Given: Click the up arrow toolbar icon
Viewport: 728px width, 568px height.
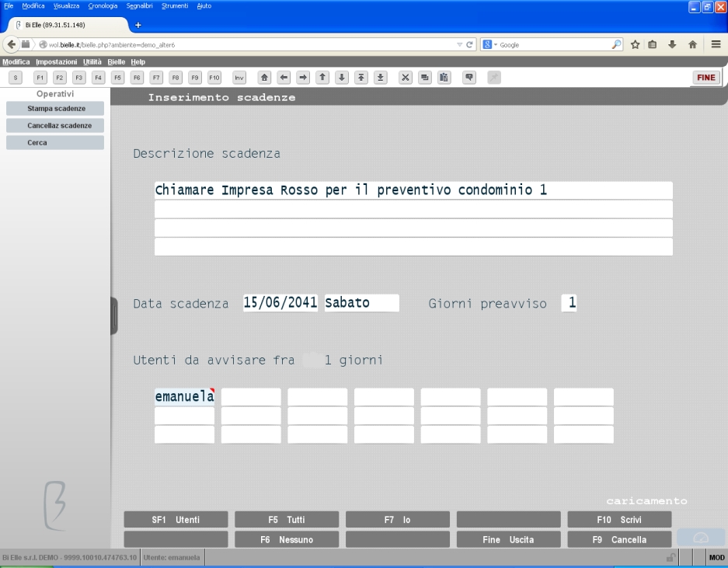Looking at the screenshot, I should tap(322, 78).
